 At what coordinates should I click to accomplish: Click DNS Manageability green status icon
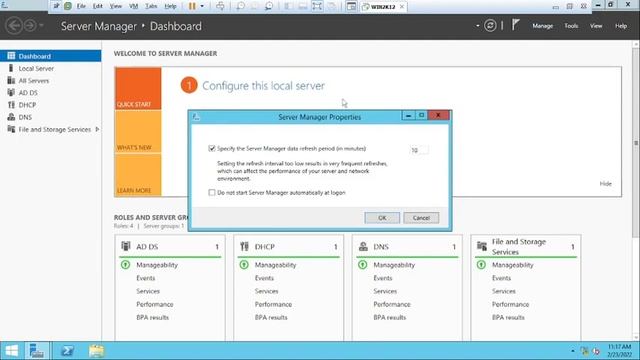(x=362, y=265)
